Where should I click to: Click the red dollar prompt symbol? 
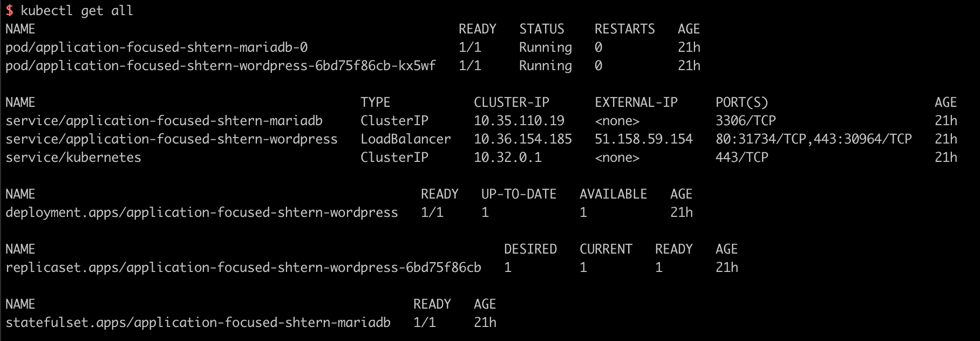pyautogui.click(x=10, y=11)
